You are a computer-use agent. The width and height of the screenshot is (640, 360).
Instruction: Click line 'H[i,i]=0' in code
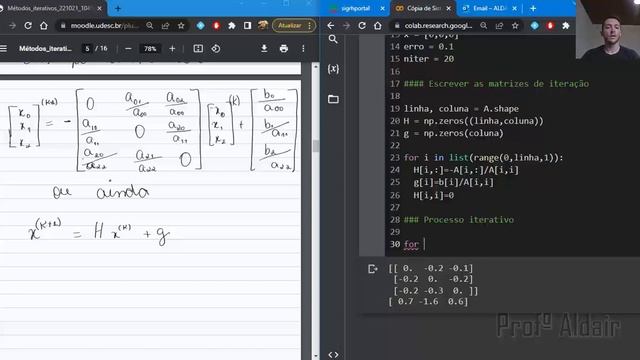pyautogui.click(x=433, y=196)
